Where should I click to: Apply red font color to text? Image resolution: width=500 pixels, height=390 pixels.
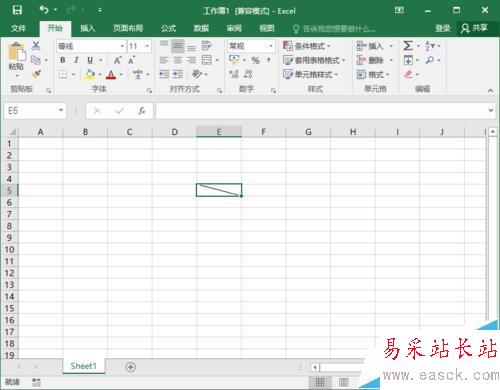coord(111,74)
